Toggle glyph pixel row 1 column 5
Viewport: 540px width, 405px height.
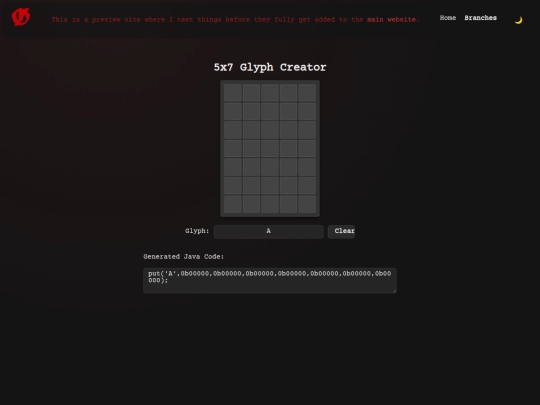(307, 93)
